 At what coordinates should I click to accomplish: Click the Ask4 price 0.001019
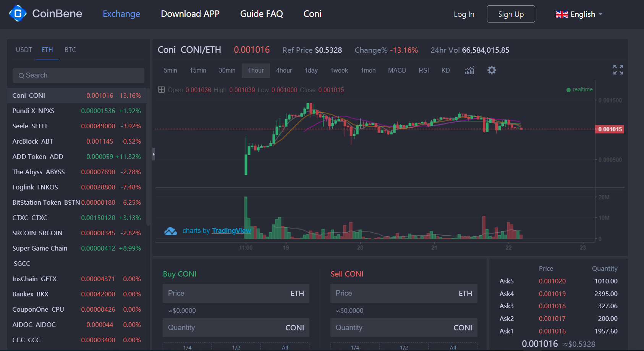click(x=552, y=294)
